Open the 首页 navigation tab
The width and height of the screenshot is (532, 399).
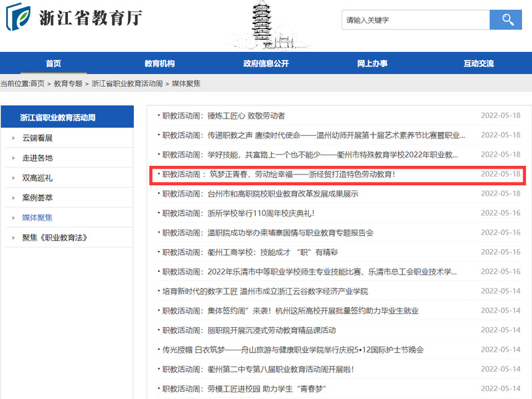pyautogui.click(x=53, y=63)
